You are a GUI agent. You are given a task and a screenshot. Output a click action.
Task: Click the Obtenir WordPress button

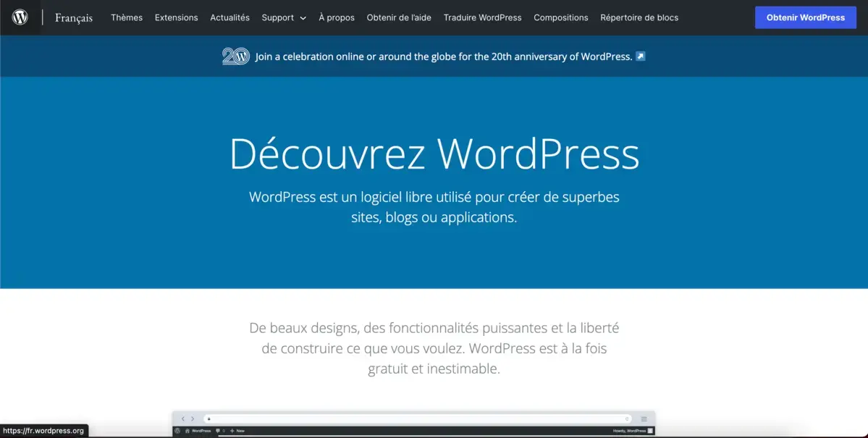pyautogui.click(x=806, y=17)
